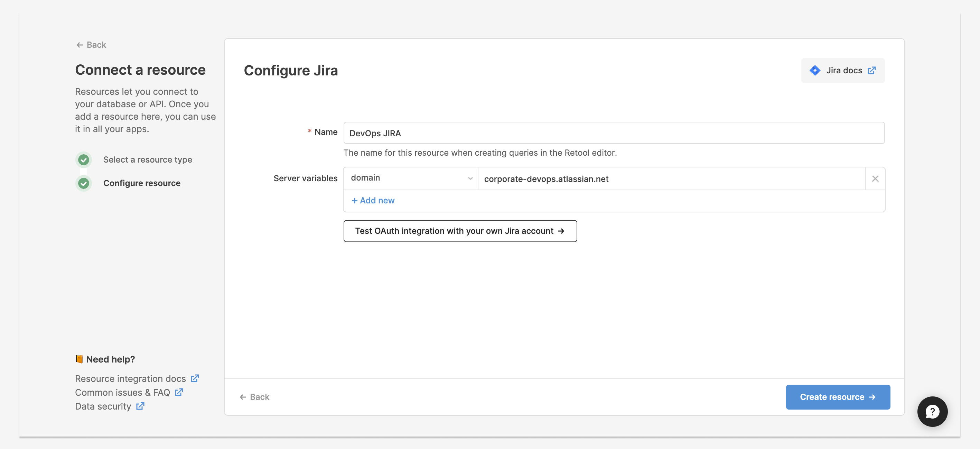
Task: Click external icon next to Resource integration docs
Action: pyautogui.click(x=195, y=378)
